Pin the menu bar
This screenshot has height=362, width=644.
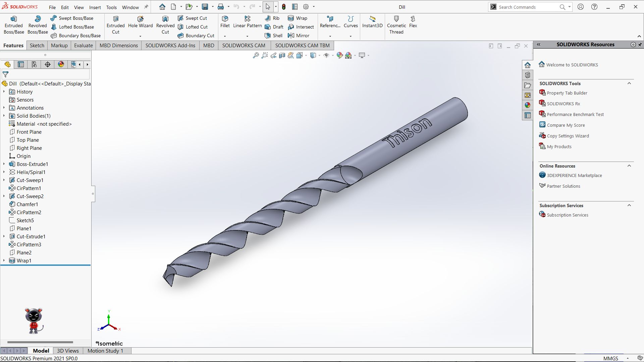click(146, 7)
